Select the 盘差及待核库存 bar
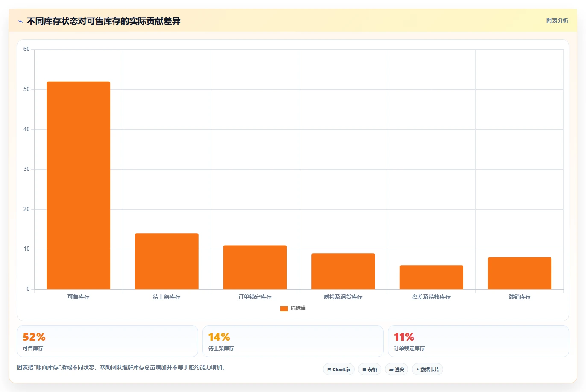The width and height of the screenshot is (586, 392). click(431, 277)
